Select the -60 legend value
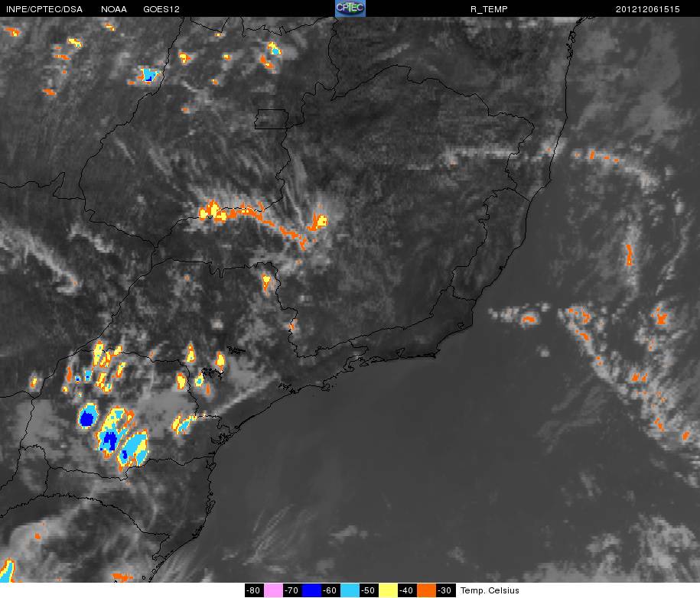The height and width of the screenshot is (598, 700). coord(330,590)
